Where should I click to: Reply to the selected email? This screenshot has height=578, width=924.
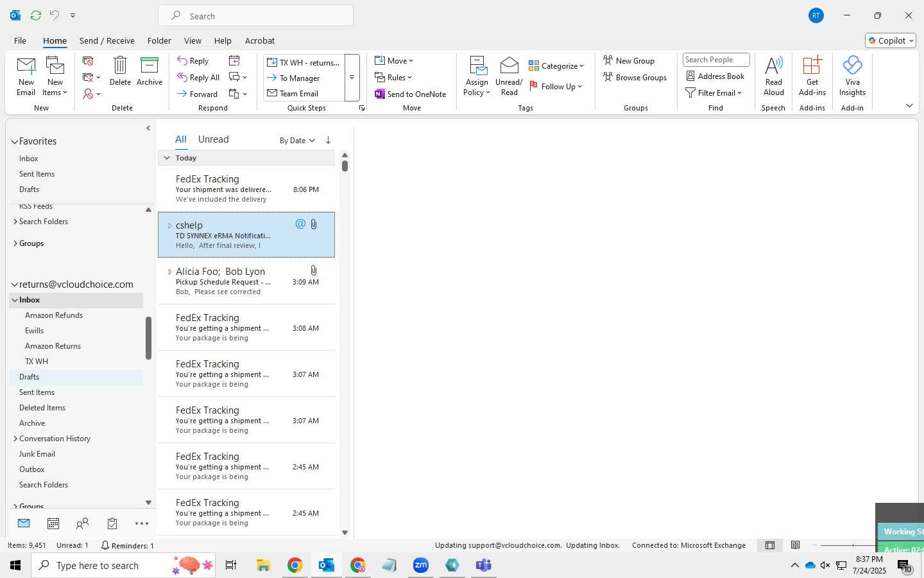click(x=193, y=61)
